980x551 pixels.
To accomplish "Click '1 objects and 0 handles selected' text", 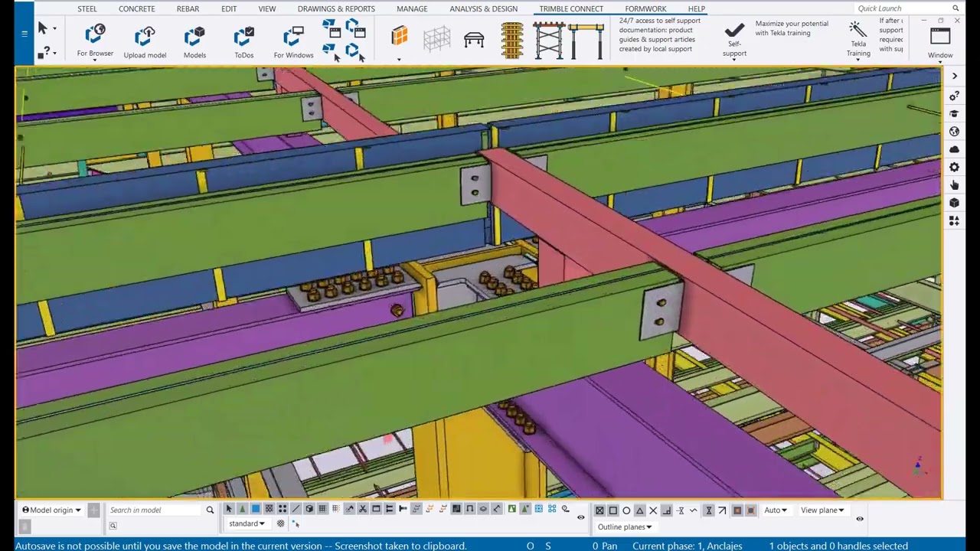I will [838, 546].
